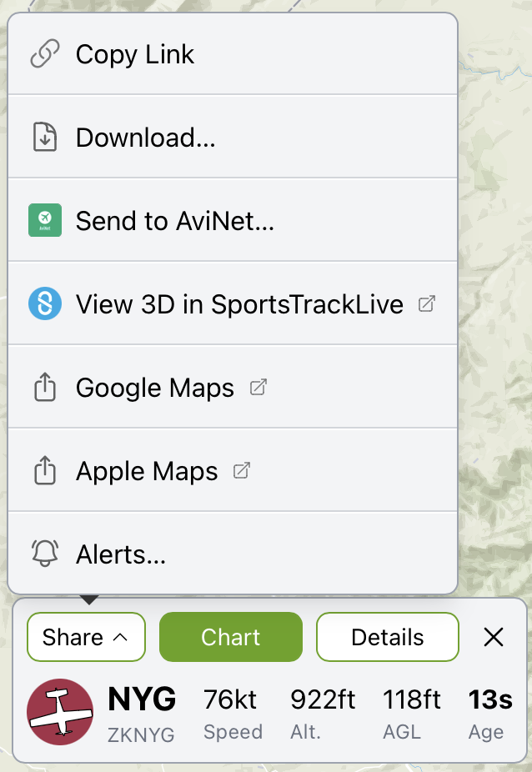Open View 3D in SportsTrackLive

(x=239, y=304)
